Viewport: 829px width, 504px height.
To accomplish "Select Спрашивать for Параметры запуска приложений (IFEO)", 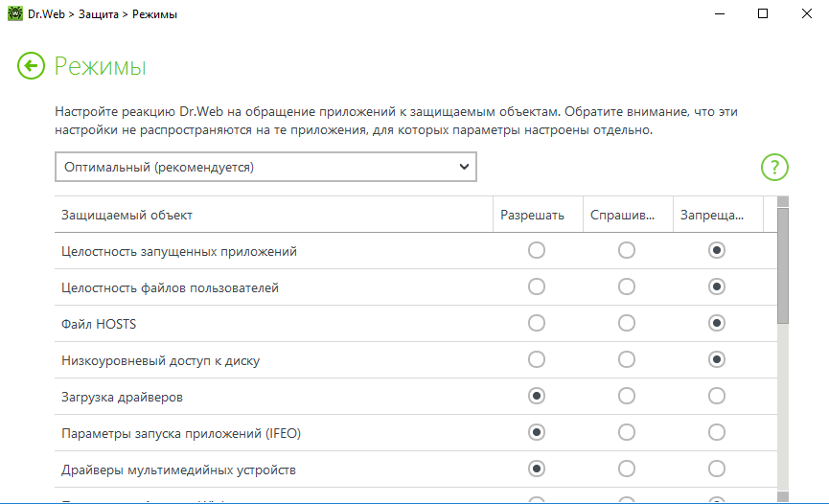I will click(x=627, y=432).
